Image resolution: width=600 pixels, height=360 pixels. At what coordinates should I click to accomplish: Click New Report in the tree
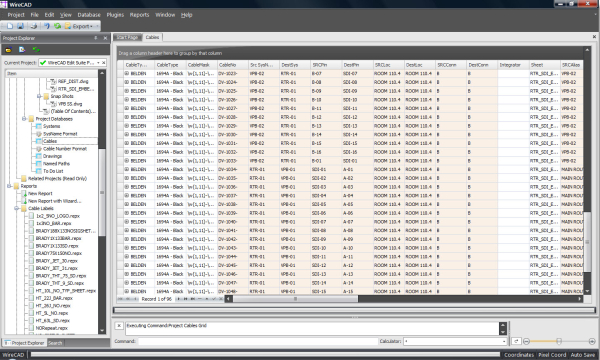[40, 194]
